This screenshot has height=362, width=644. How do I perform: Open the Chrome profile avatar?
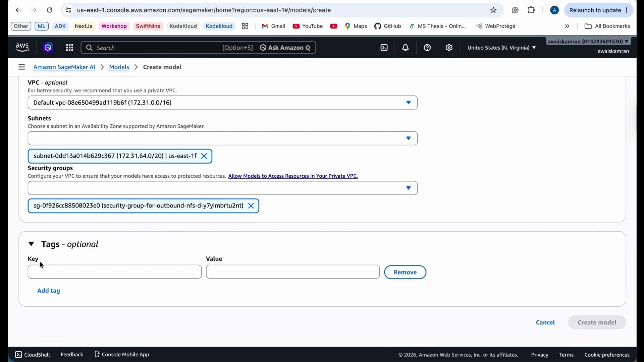555,10
